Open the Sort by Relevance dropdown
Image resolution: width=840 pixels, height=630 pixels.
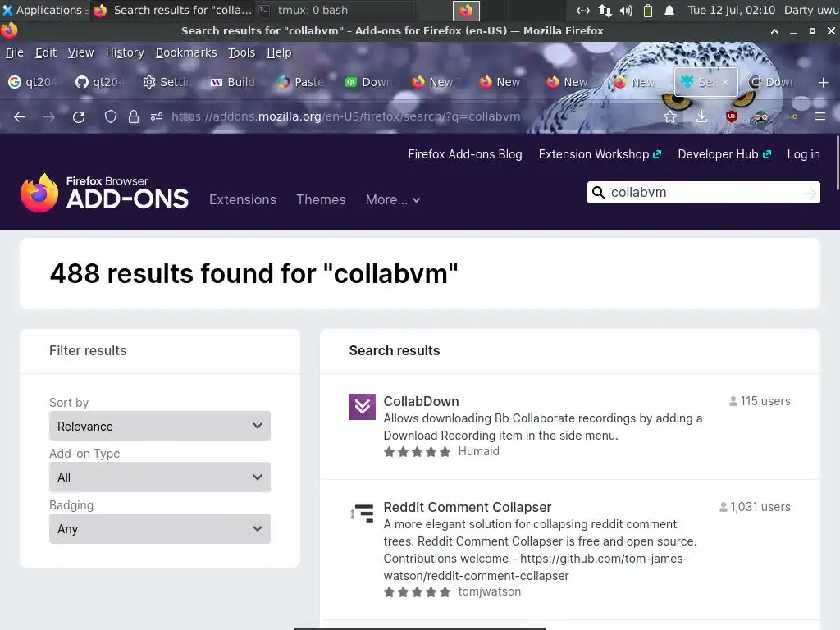click(160, 426)
